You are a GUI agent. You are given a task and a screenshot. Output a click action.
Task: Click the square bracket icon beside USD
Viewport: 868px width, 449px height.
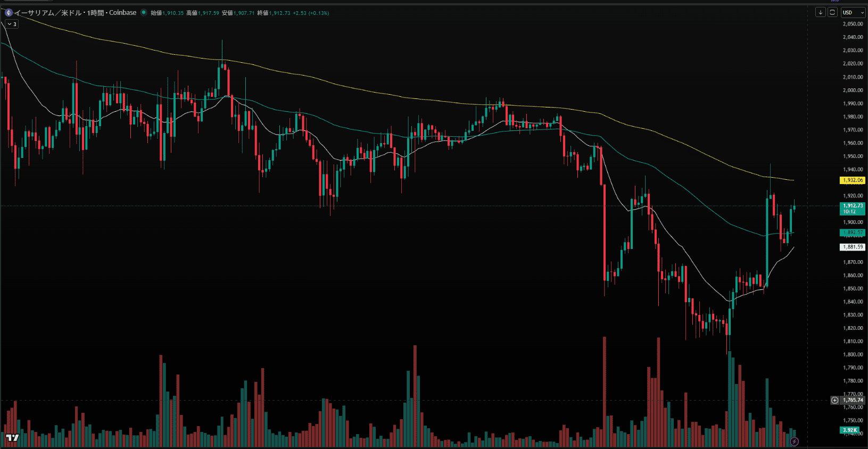(x=832, y=12)
